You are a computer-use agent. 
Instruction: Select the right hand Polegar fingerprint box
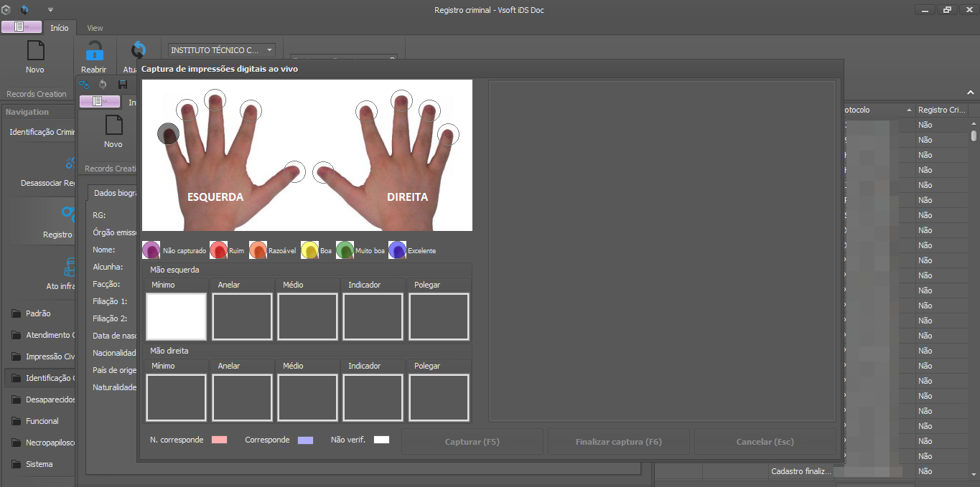439,397
